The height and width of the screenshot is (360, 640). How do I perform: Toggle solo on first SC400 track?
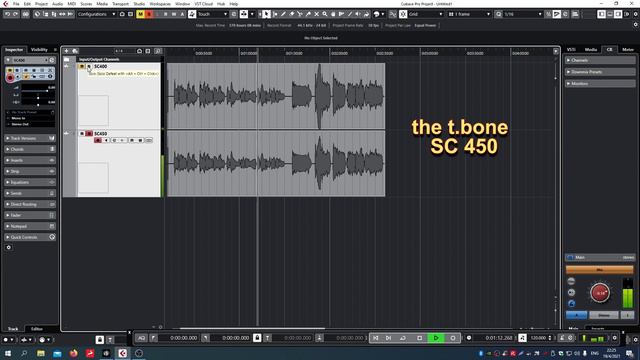point(89,66)
